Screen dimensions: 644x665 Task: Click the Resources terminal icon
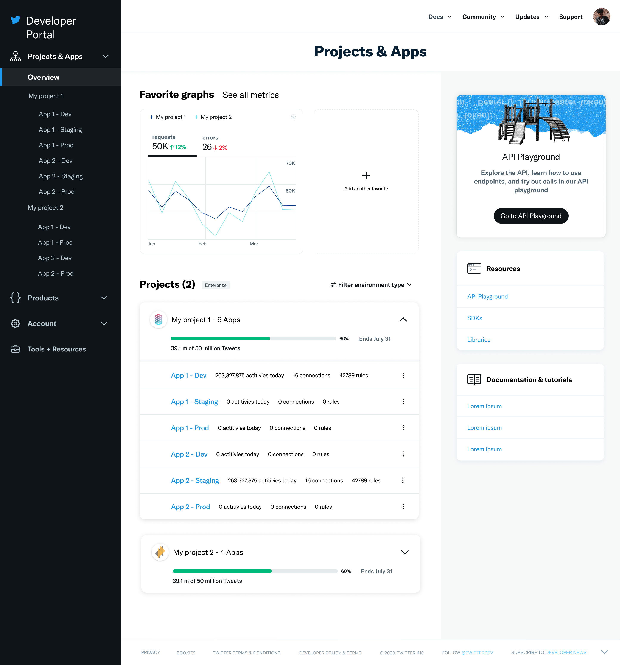(x=474, y=268)
